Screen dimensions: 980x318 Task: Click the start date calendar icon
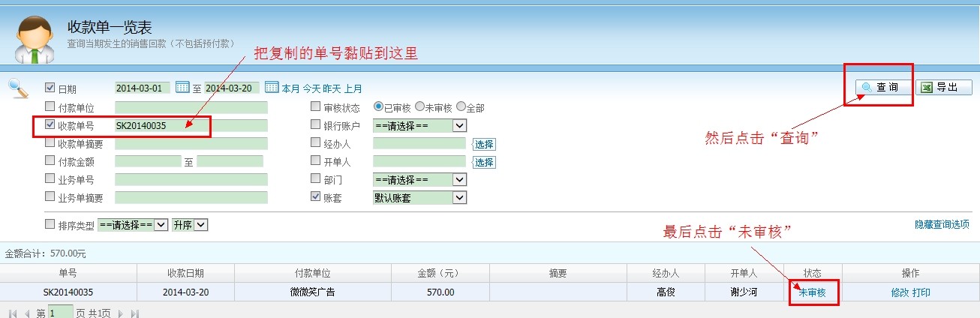pos(182,88)
